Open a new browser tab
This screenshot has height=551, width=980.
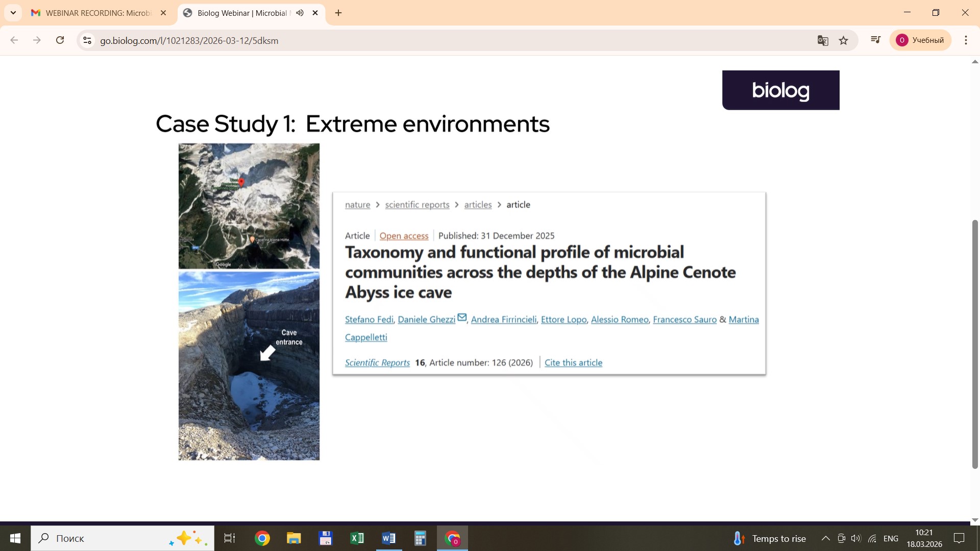[338, 13]
